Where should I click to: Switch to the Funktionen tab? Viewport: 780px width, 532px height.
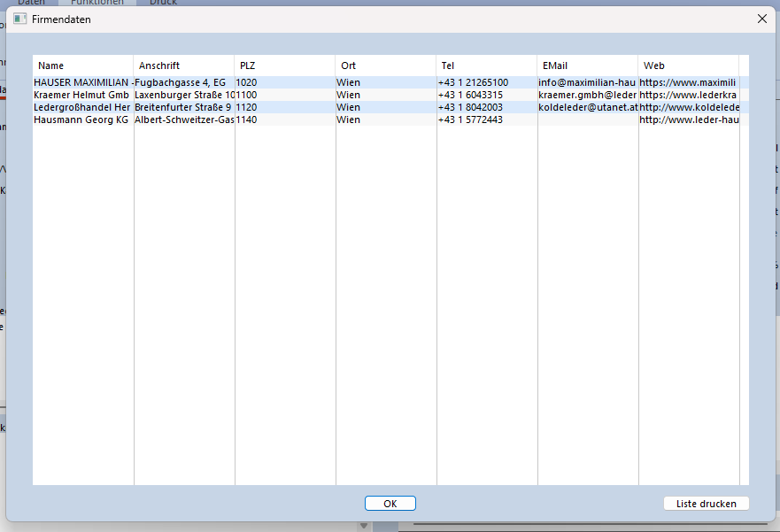click(x=97, y=3)
